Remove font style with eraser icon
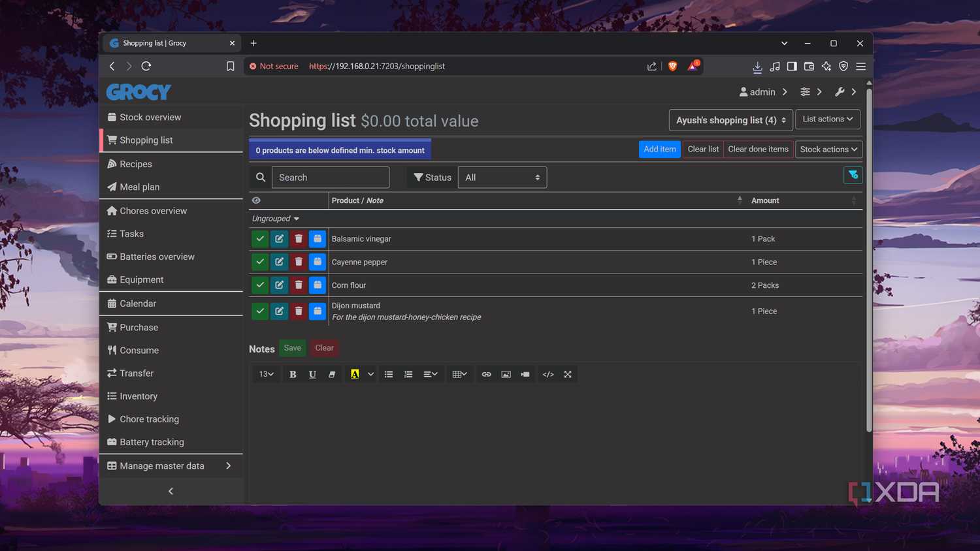 [x=332, y=374]
